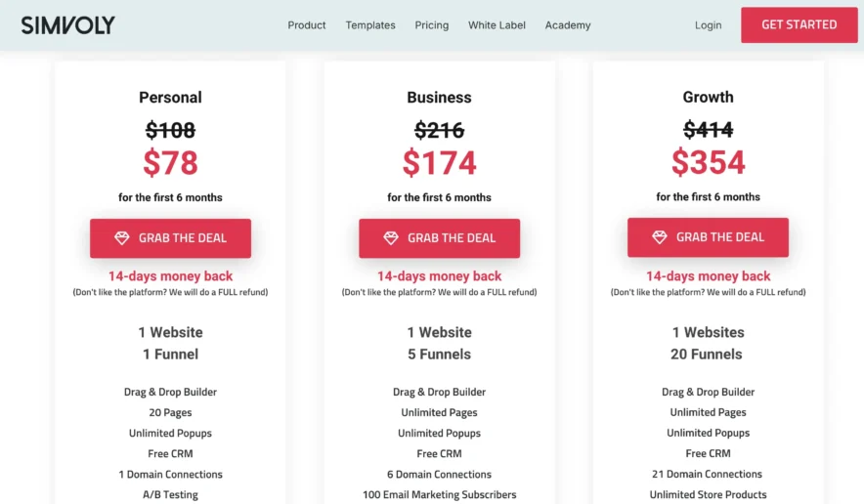This screenshot has height=504, width=864.
Task: Click the crossed-out $414 price
Action: (x=708, y=130)
